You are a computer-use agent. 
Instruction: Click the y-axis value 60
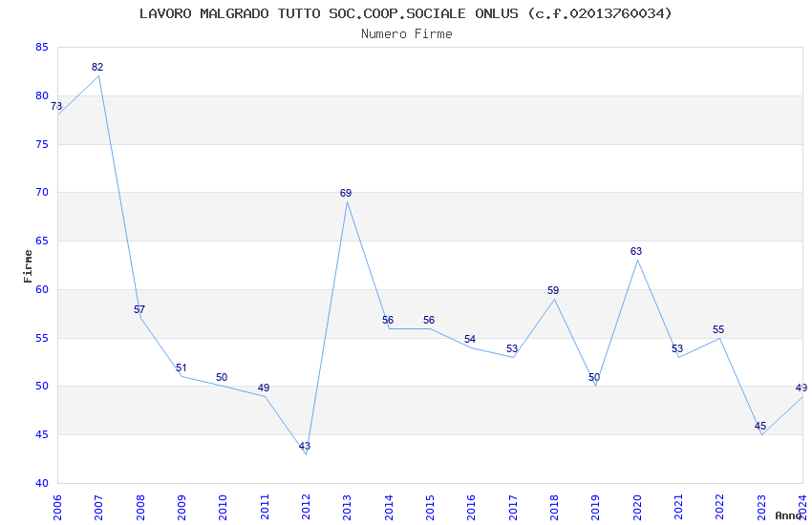click(x=42, y=289)
